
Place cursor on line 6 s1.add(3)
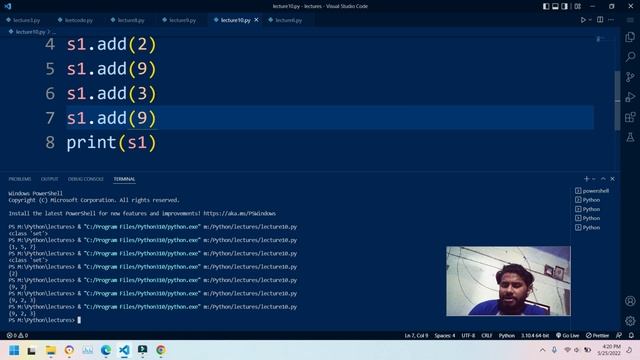pyautogui.click(x=111, y=93)
